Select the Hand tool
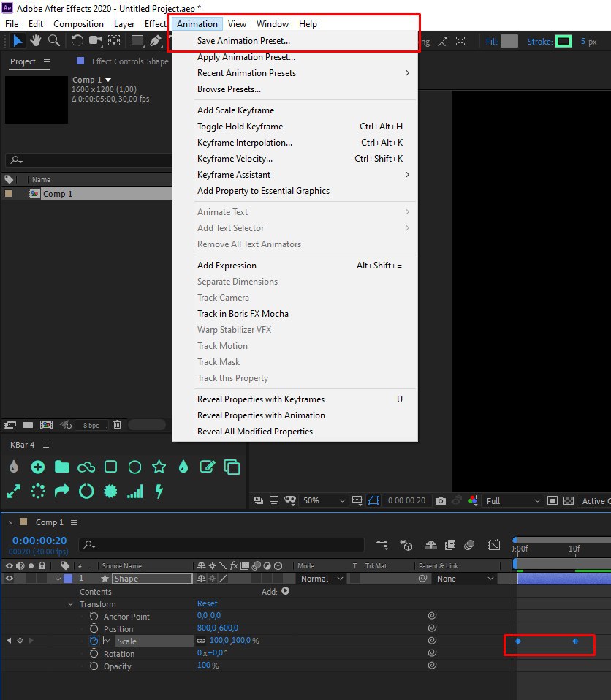 tap(36, 41)
